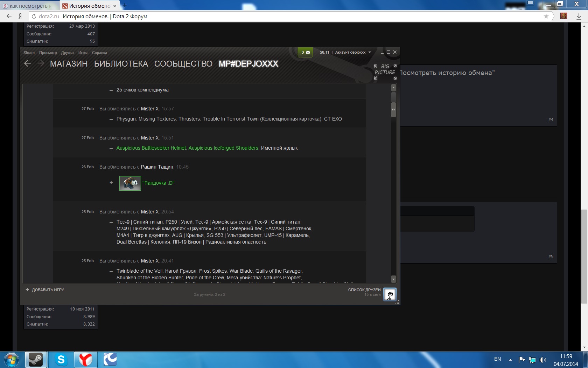Go forward with Steam's forward arrow
The width and height of the screenshot is (588, 368).
(41, 63)
